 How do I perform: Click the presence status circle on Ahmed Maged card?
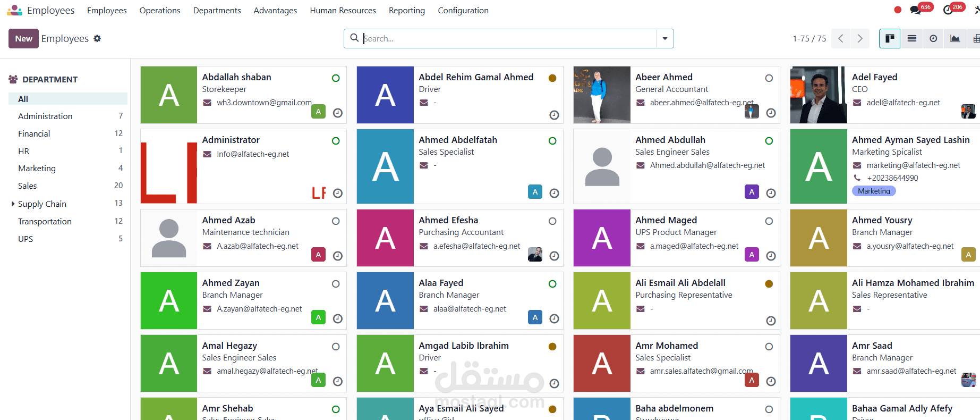click(769, 221)
